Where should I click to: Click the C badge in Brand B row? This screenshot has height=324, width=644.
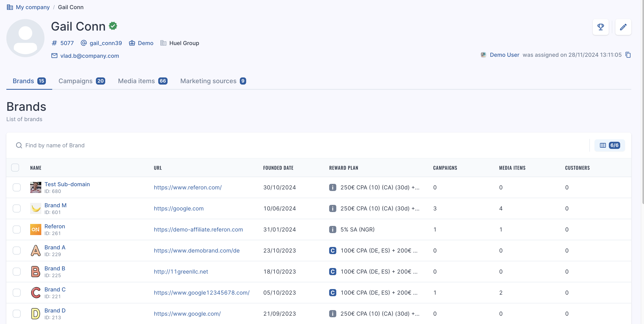click(x=333, y=272)
